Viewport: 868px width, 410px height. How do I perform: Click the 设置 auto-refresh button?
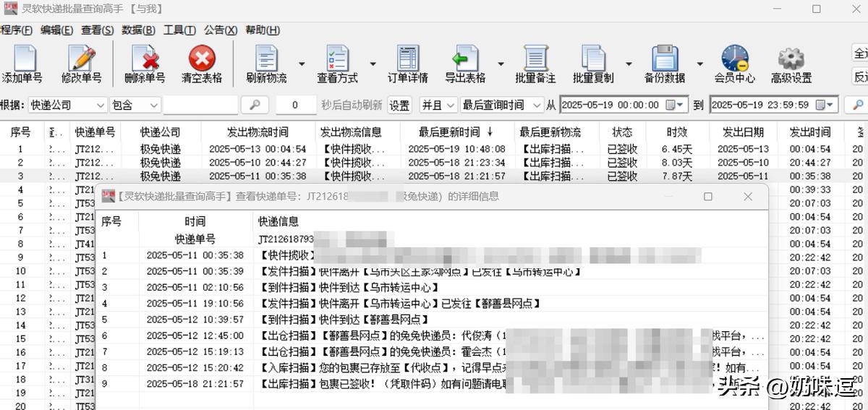[x=399, y=105]
